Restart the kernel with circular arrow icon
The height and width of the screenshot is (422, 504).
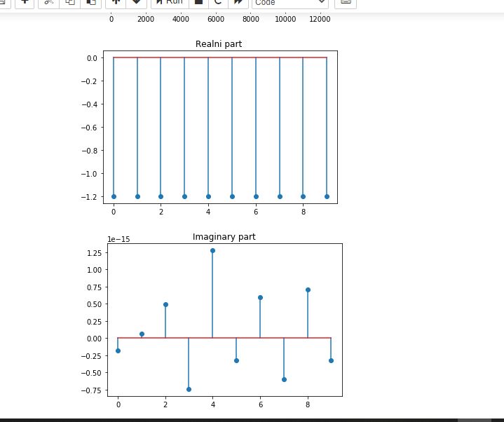pyautogui.click(x=218, y=3)
